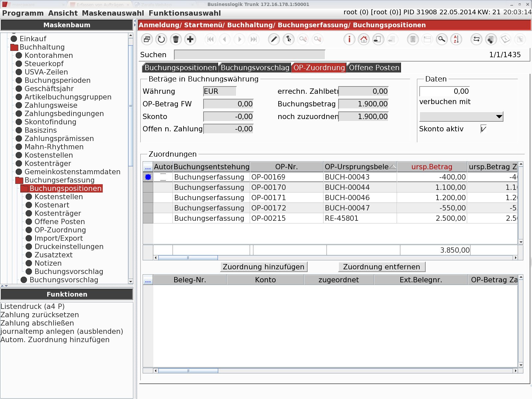Screen dimensions: 532x399
Task: Run Zahlung zurücksetzen function
Action: coord(40,315)
